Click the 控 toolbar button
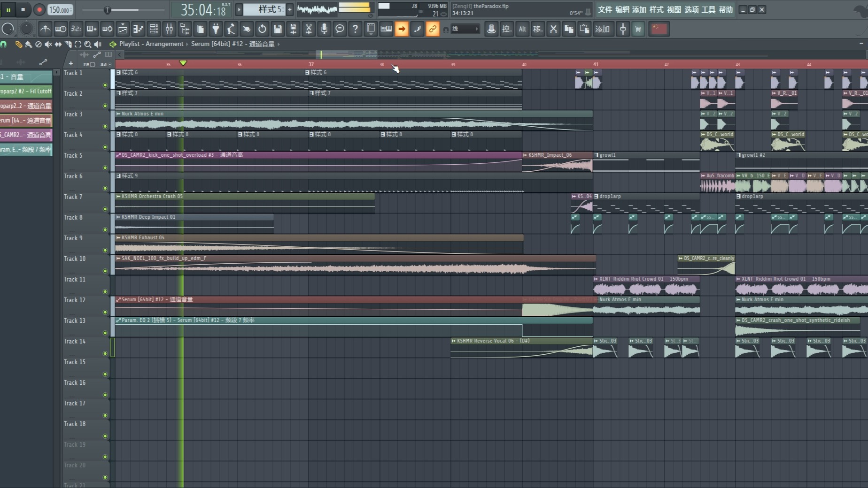The image size is (868, 488). coord(507,29)
